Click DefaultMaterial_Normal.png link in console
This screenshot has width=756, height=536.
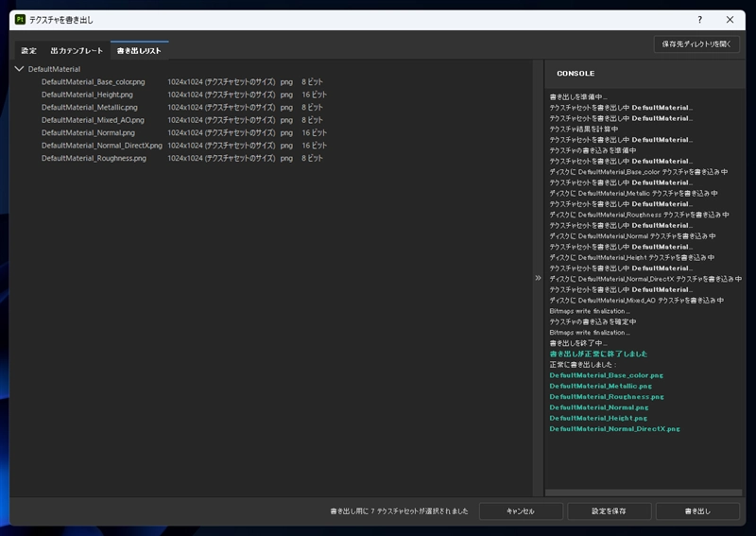[x=599, y=407]
